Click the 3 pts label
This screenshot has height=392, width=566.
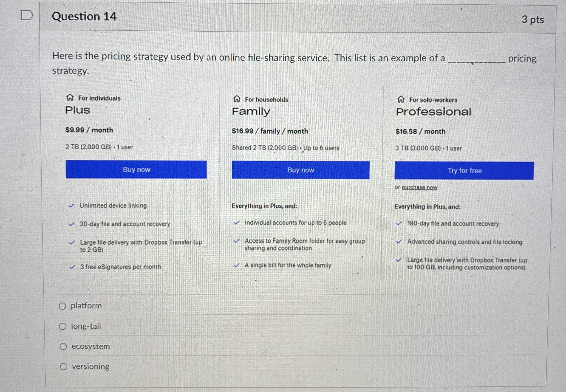[534, 20]
